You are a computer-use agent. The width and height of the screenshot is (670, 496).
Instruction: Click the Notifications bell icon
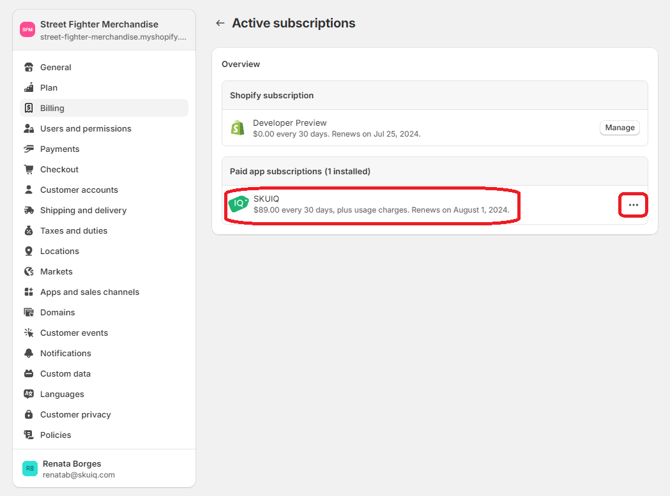(29, 353)
